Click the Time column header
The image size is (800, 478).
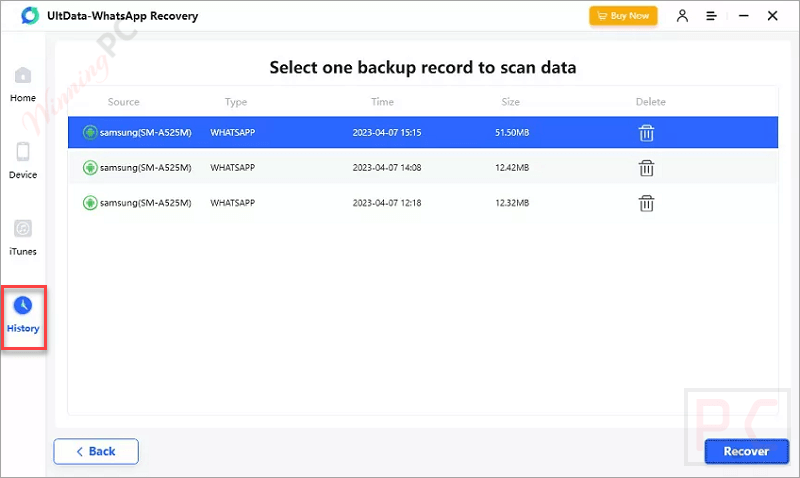point(382,102)
